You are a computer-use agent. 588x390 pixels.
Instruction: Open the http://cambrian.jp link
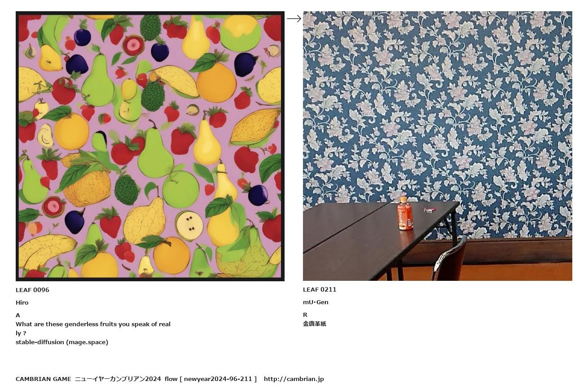[294, 379]
